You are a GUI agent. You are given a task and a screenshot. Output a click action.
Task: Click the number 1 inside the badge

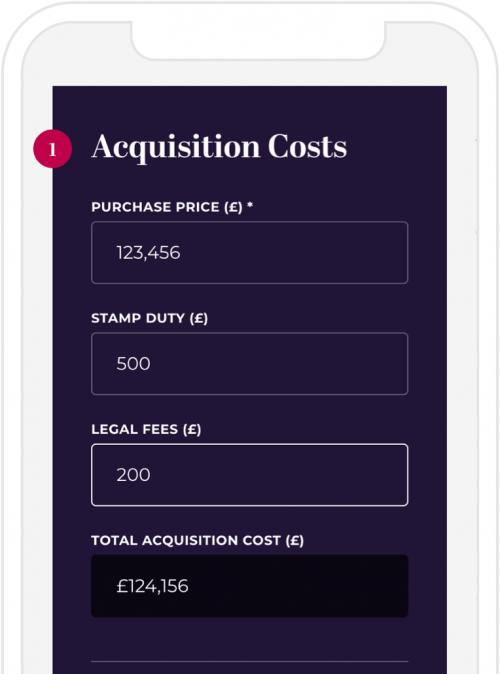pos(52,150)
